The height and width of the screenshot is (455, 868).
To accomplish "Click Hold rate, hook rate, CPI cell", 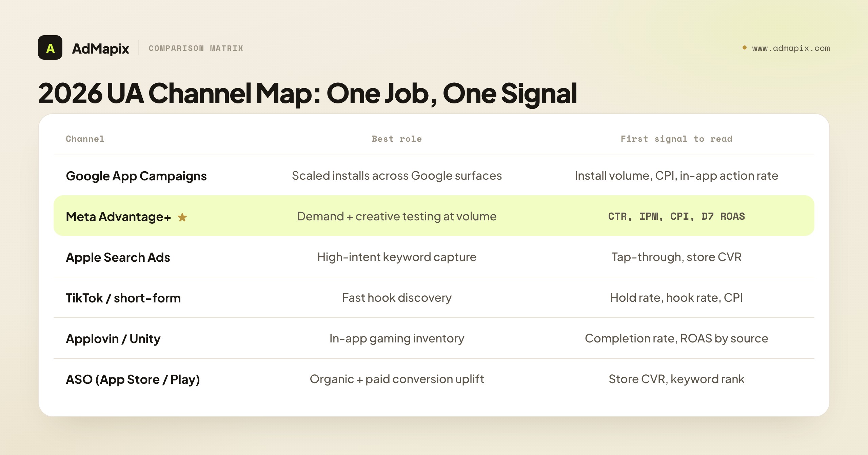I will [676, 298].
